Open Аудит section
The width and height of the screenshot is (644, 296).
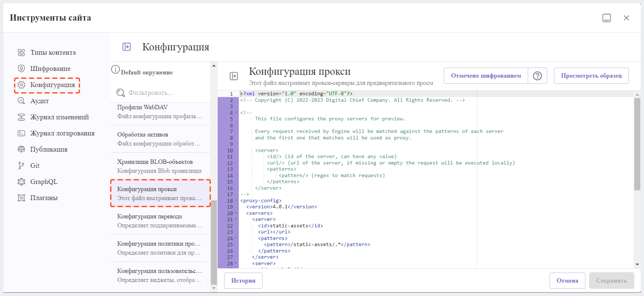tap(40, 101)
